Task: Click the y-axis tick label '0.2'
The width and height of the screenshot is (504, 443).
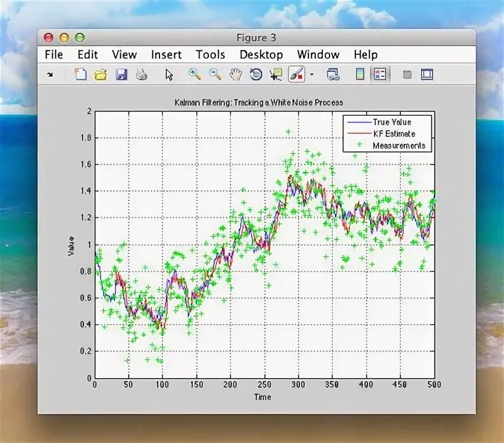Action: (x=86, y=351)
